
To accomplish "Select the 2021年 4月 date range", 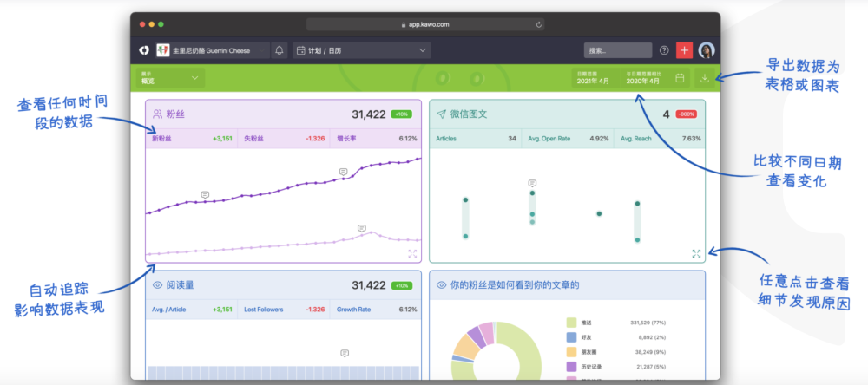I will point(593,78).
